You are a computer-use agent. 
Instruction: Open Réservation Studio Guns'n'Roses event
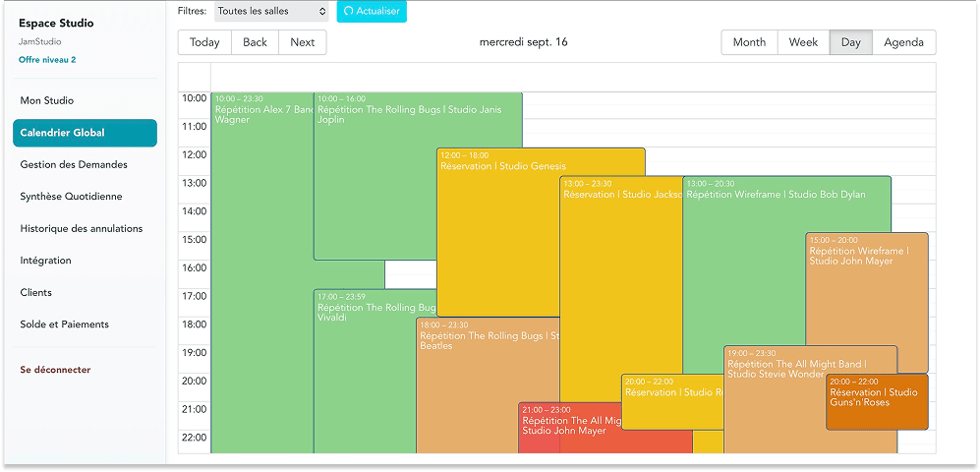[x=877, y=401]
